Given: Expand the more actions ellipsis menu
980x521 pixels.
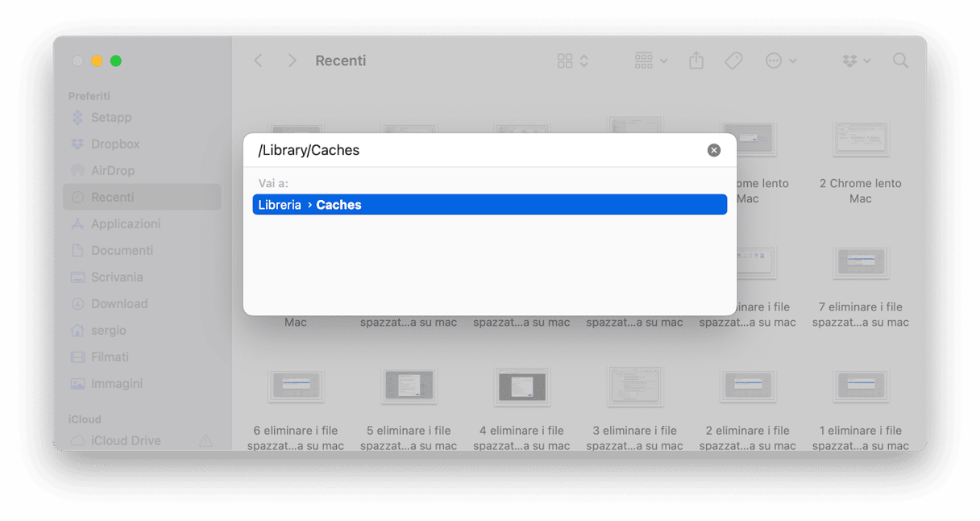Looking at the screenshot, I should 781,60.
